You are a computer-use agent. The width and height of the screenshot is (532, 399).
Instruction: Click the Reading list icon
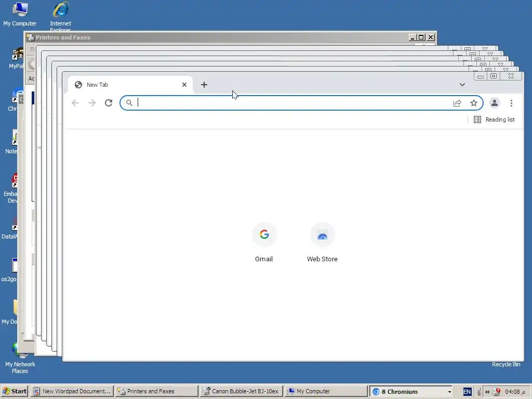[x=477, y=119]
